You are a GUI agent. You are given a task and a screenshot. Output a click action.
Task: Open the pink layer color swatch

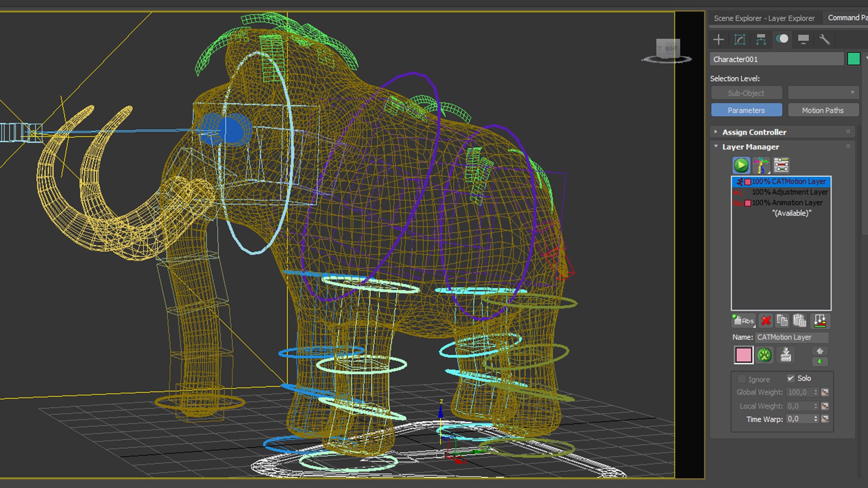[743, 355]
